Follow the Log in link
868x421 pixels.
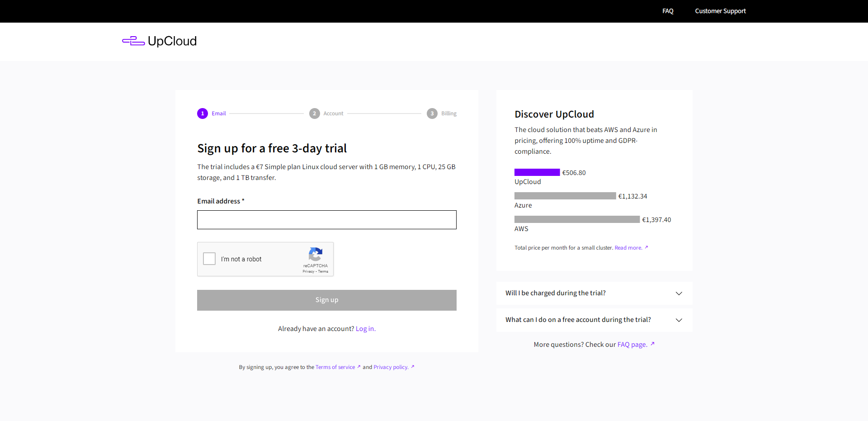click(x=365, y=329)
